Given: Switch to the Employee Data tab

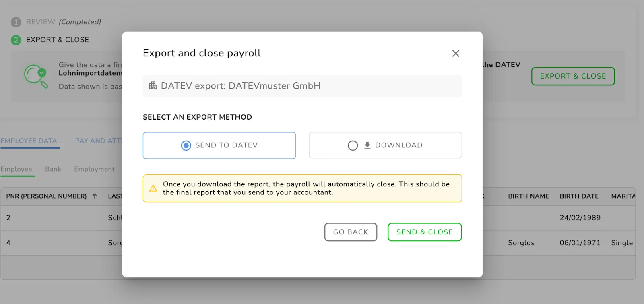Looking at the screenshot, I should 29,141.
